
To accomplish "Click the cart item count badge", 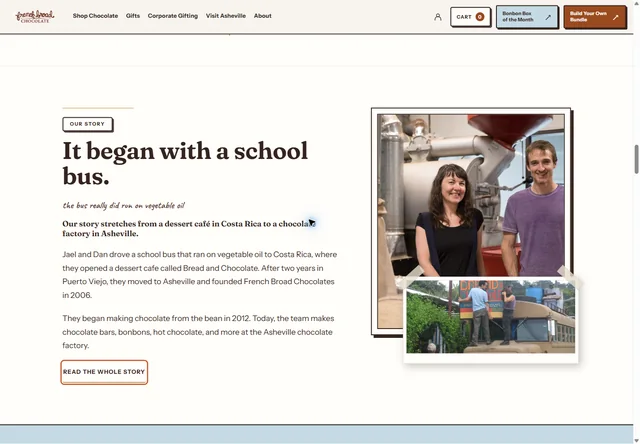I will (480, 17).
